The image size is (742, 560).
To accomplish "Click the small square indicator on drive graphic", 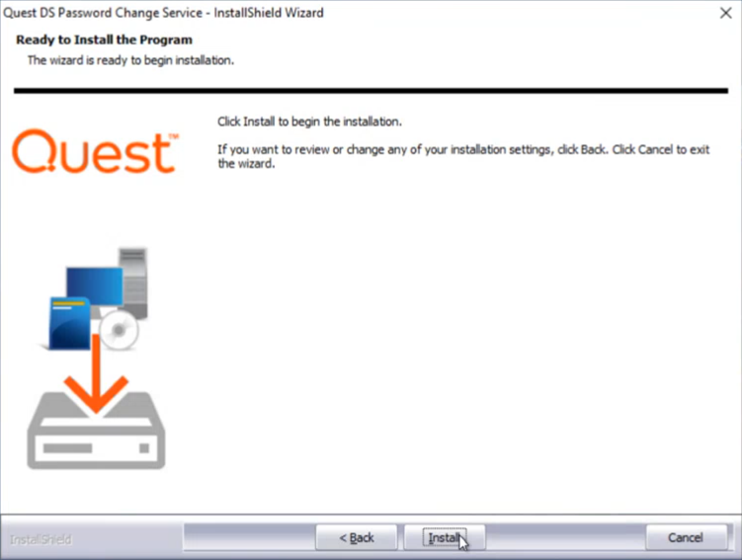I will [144, 448].
